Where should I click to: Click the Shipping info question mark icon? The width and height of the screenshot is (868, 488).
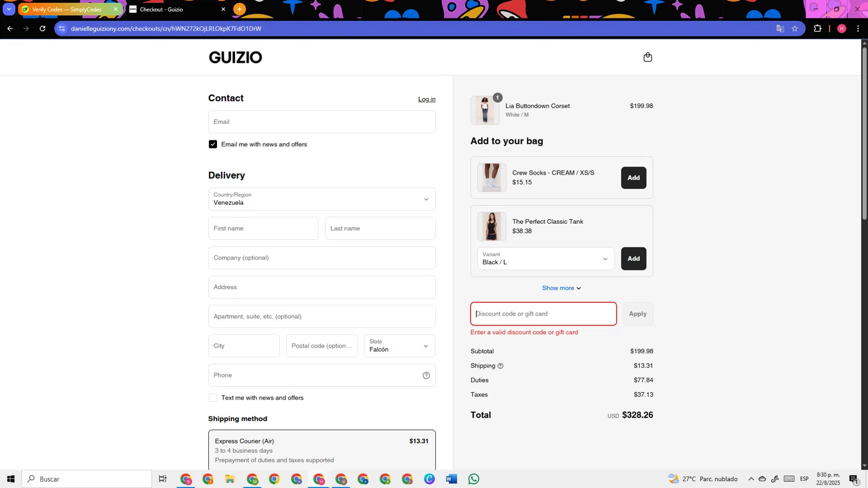click(501, 366)
